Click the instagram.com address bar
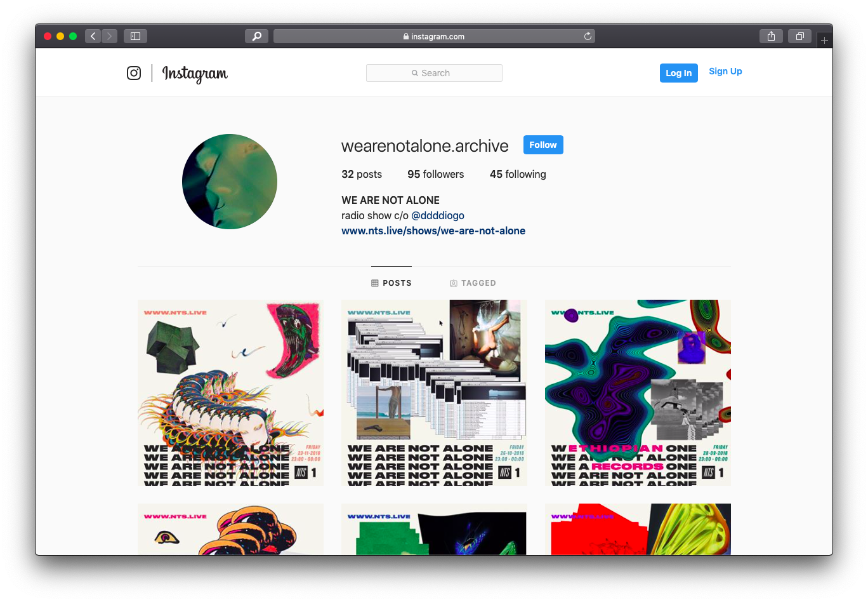This screenshot has height=602, width=868. coord(434,36)
